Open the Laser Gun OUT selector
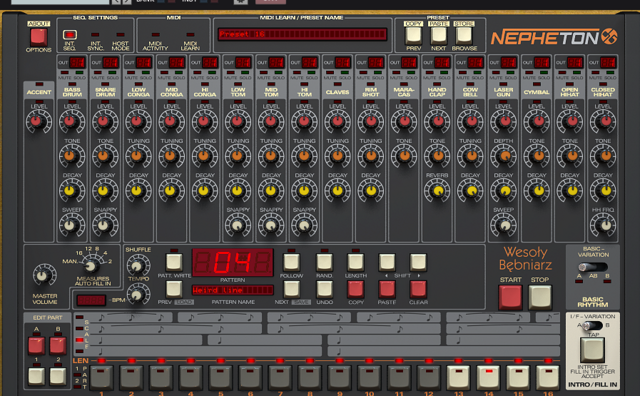The image size is (640, 396). coord(509,62)
